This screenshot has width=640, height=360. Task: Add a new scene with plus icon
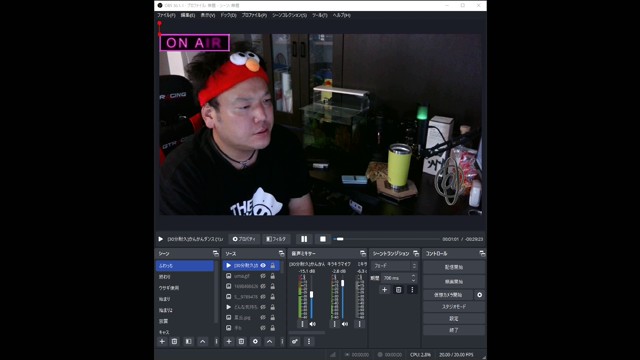pyautogui.click(x=162, y=341)
